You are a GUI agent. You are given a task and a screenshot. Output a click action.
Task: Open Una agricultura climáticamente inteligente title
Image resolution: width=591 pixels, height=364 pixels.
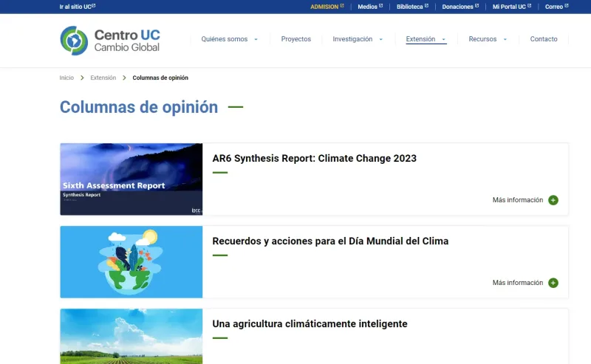point(310,324)
